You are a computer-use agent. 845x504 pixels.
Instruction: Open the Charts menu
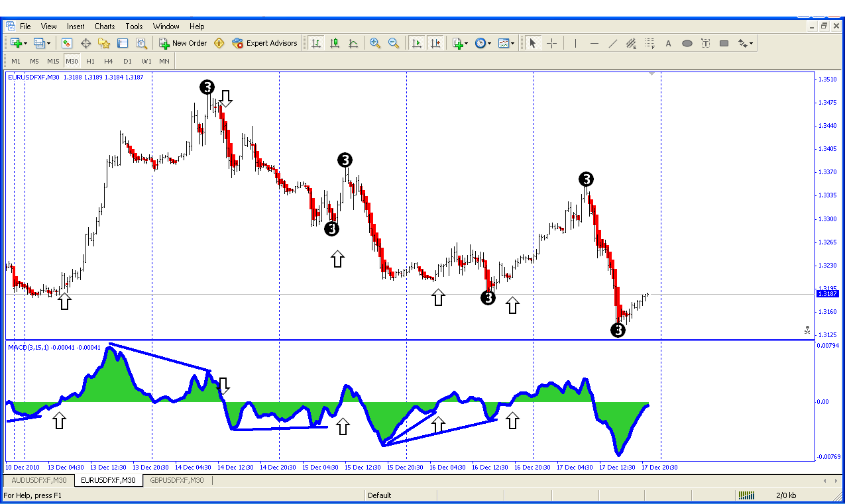pos(105,26)
